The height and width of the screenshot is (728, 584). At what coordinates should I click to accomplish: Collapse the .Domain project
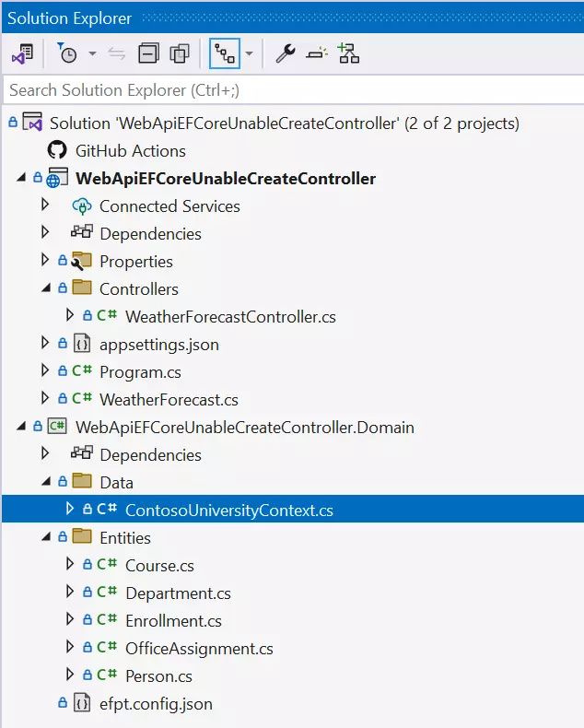pos(21,427)
